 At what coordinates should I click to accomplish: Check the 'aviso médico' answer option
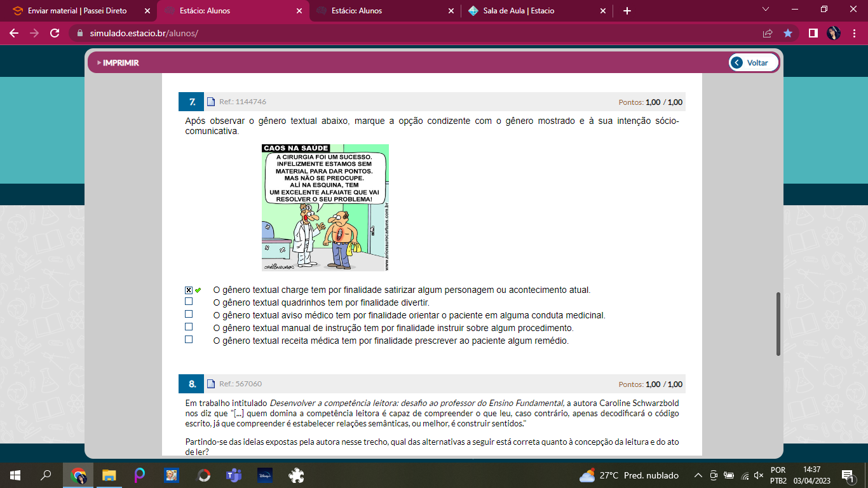189,314
